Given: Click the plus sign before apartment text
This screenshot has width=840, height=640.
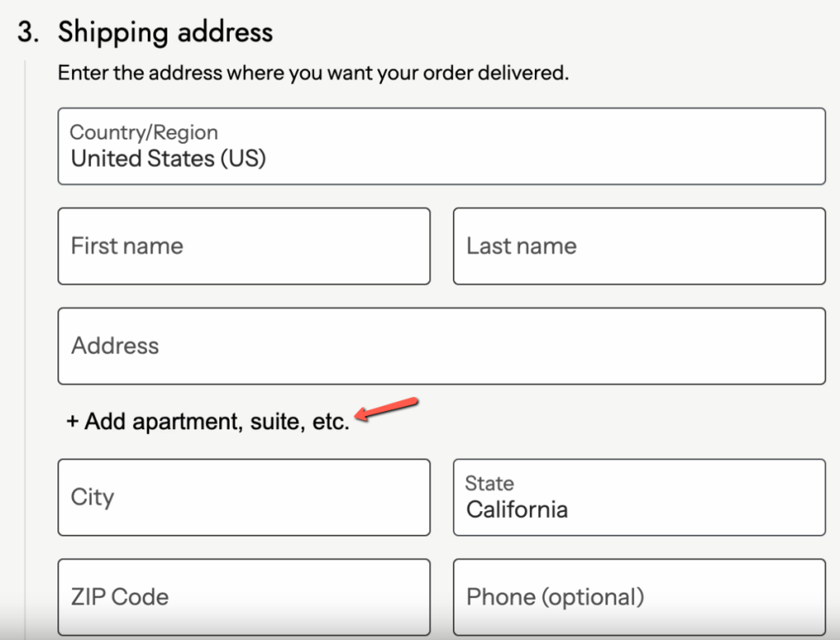Looking at the screenshot, I should [x=70, y=421].
